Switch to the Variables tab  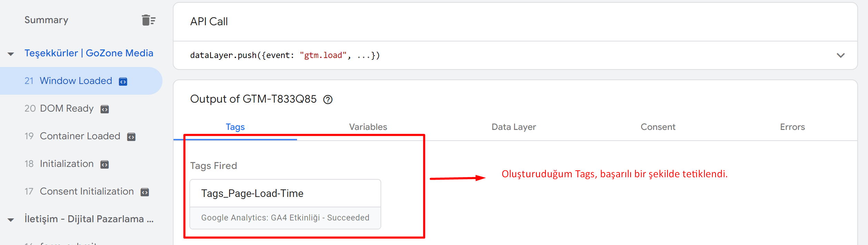(x=368, y=127)
